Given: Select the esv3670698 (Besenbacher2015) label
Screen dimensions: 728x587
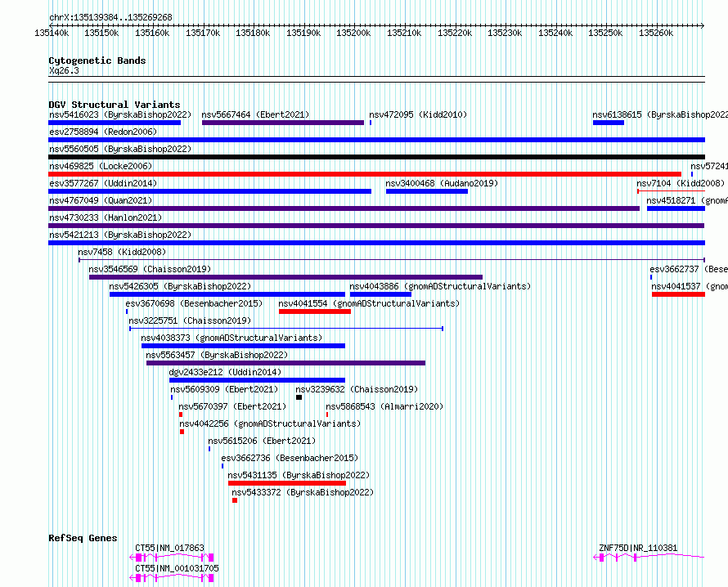Looking at the screenshot, I should 194,303.
